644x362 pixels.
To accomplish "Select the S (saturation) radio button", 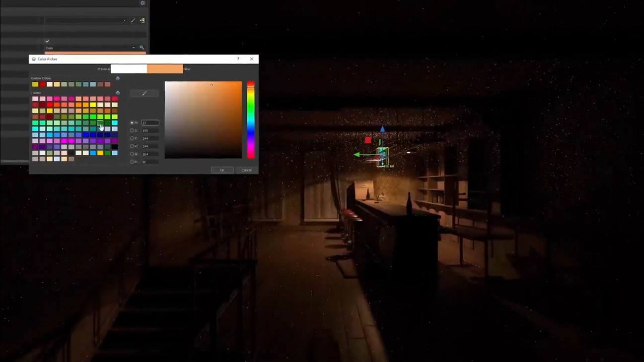I will [132, 130].
